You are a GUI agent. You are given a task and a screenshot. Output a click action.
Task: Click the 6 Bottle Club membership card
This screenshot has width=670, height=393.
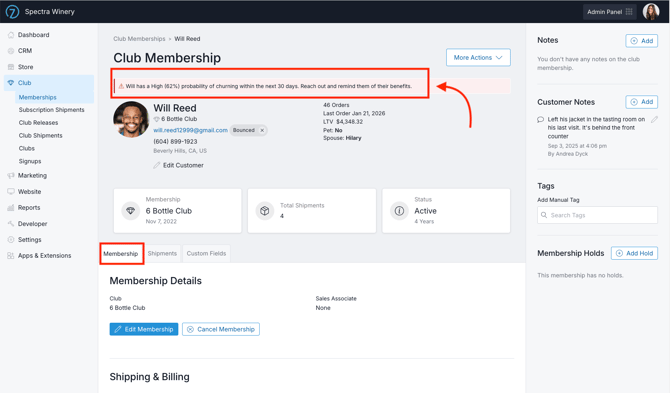177,211
